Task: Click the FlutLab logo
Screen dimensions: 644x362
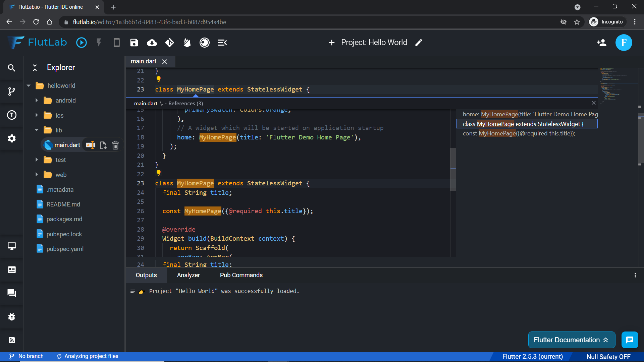Action: (37, 43)
